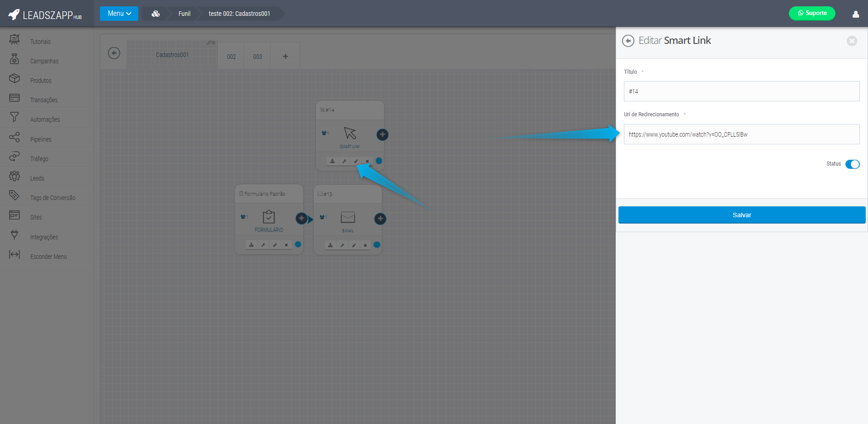
Task: Collapse sidebar with Esconder Menu
Action: [48, 257]
